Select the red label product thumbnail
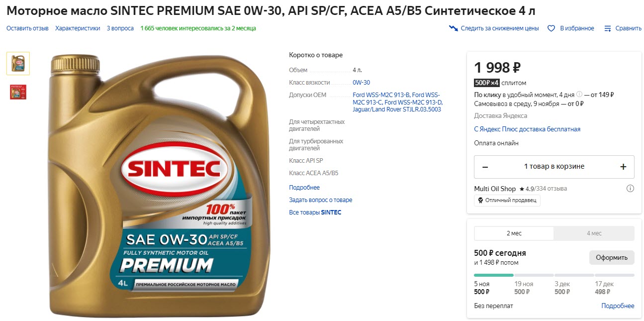The image size is (644, 321). click(18, 93)
